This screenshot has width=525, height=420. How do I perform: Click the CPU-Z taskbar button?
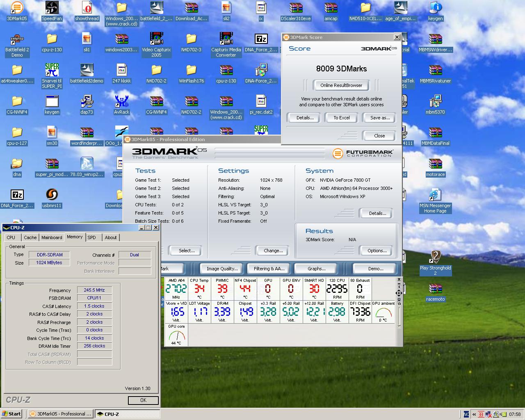(x=127, y=414)
